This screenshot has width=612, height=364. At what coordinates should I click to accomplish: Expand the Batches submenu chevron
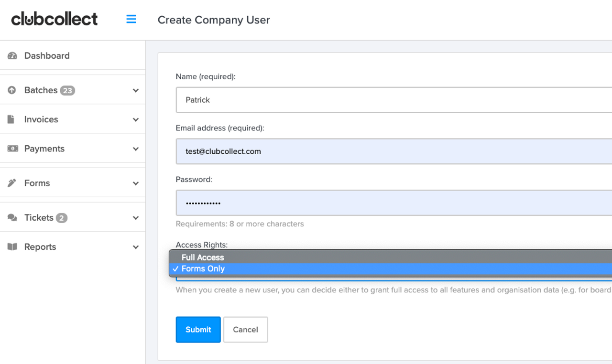point(136,90)
